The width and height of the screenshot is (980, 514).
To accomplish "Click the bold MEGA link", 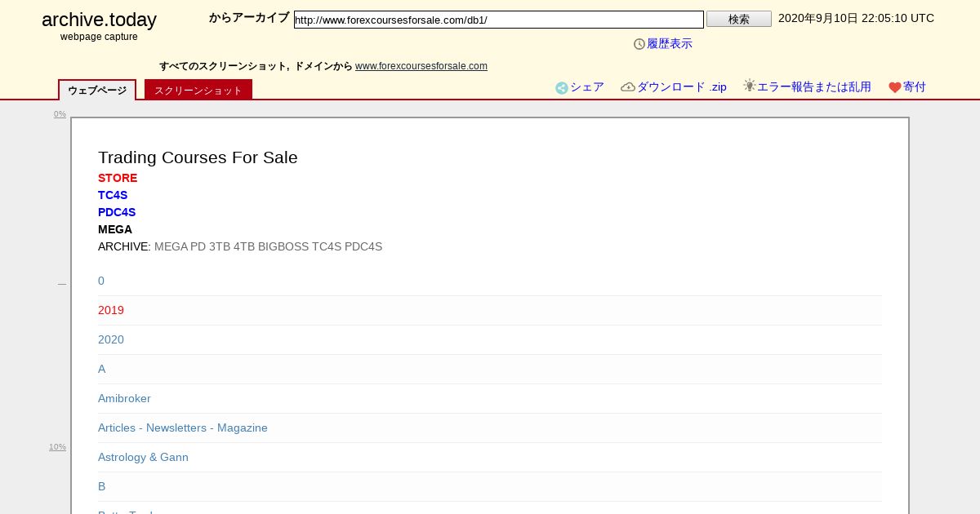I will click(115, 229).
